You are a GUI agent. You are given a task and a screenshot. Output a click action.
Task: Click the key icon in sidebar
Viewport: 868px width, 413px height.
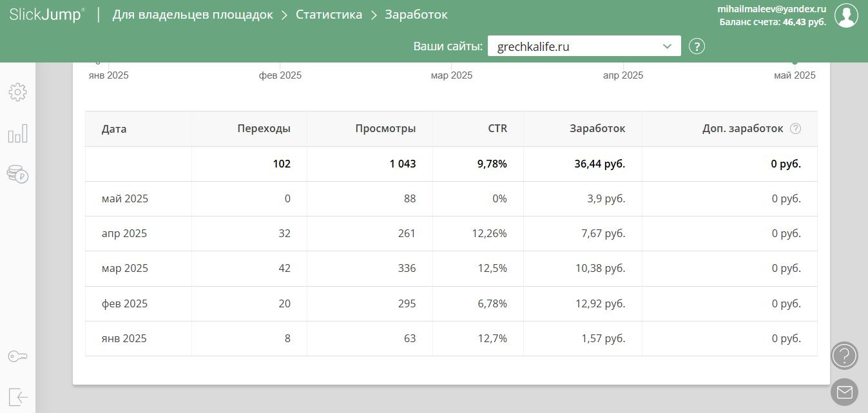[17, 356]
